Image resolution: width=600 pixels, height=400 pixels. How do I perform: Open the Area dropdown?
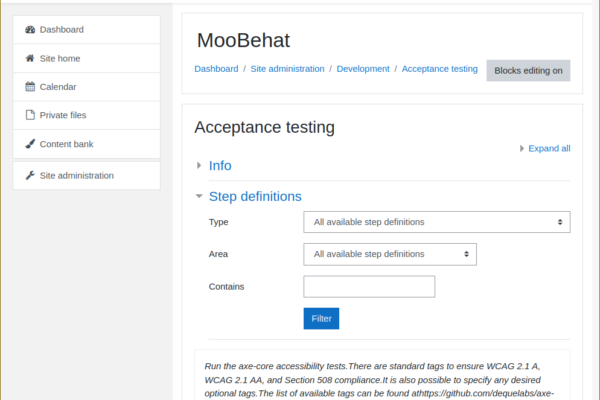coord(390,254)
